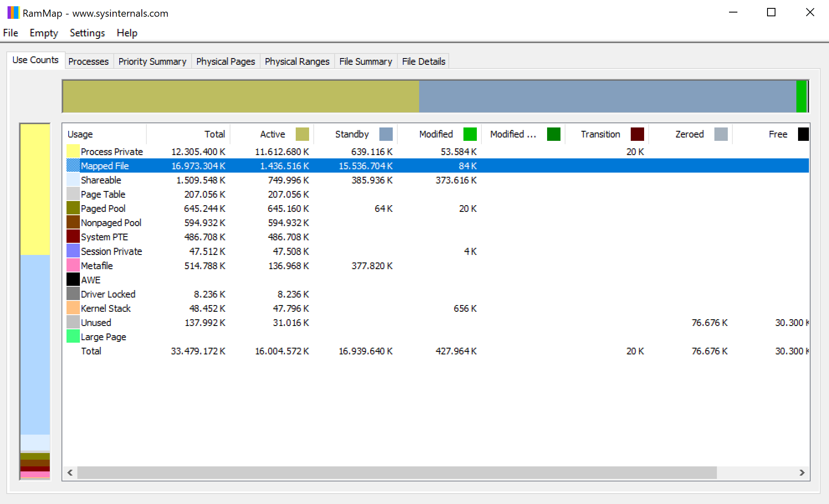Switch to the Physical Pages tab
Screen dimensions: 829x504
225,61
